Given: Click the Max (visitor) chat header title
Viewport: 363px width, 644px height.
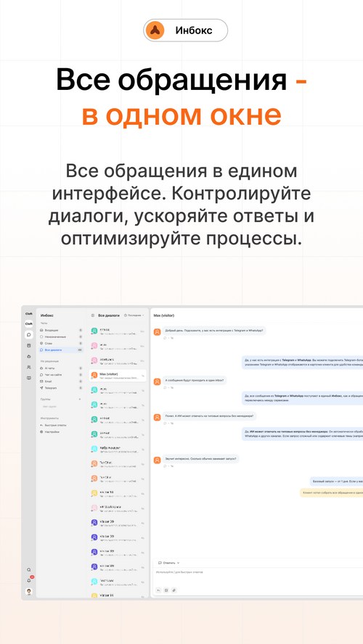Looking at the screenshot, I should [x=163, y=315].
